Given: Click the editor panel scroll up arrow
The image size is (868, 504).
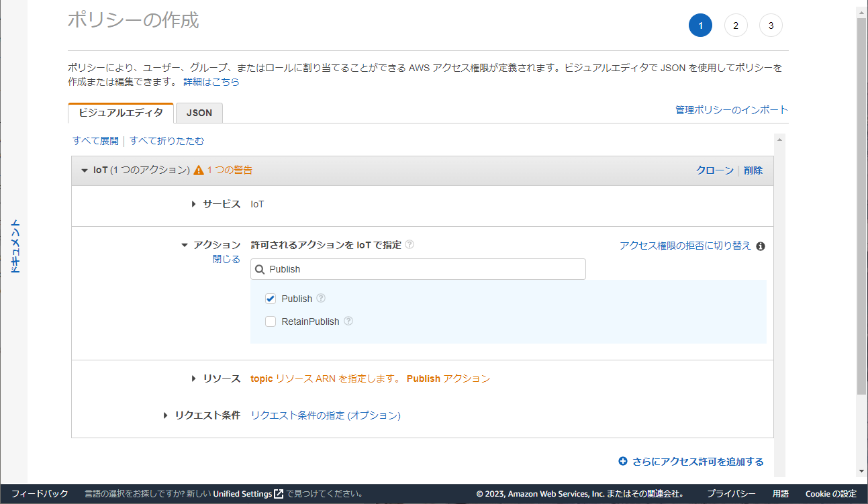Looking at the screenshot, I should click(779, 139).
